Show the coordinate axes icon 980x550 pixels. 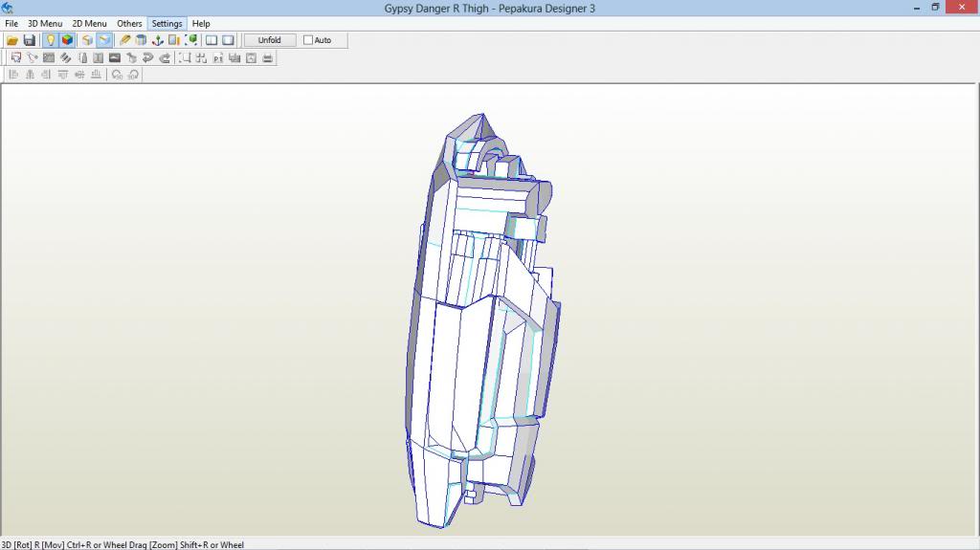click(x=158, y=40)
